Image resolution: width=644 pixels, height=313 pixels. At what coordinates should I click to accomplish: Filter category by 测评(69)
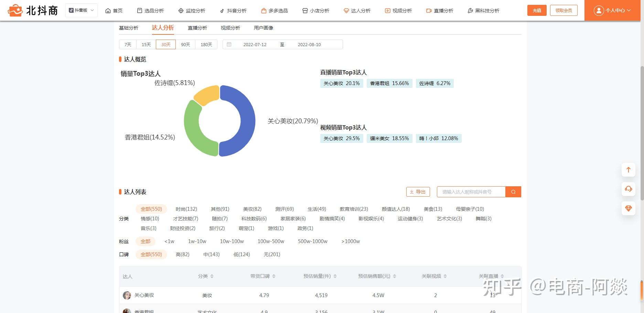click(x=285, y=209)
